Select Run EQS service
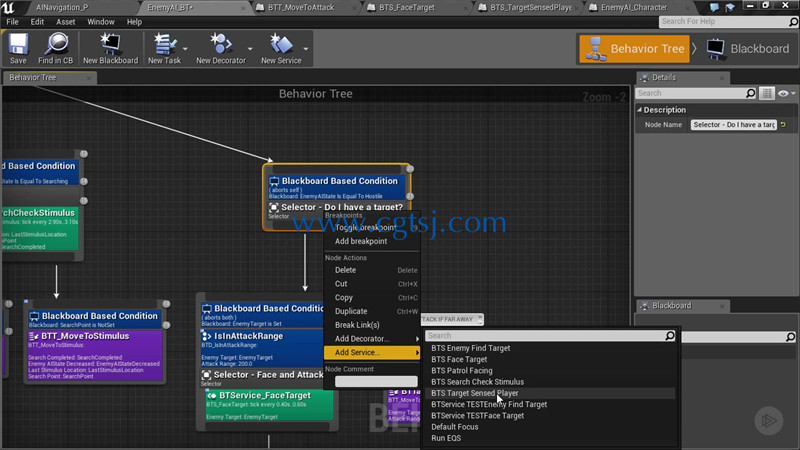The image size is (800, 450). point(550,438)
